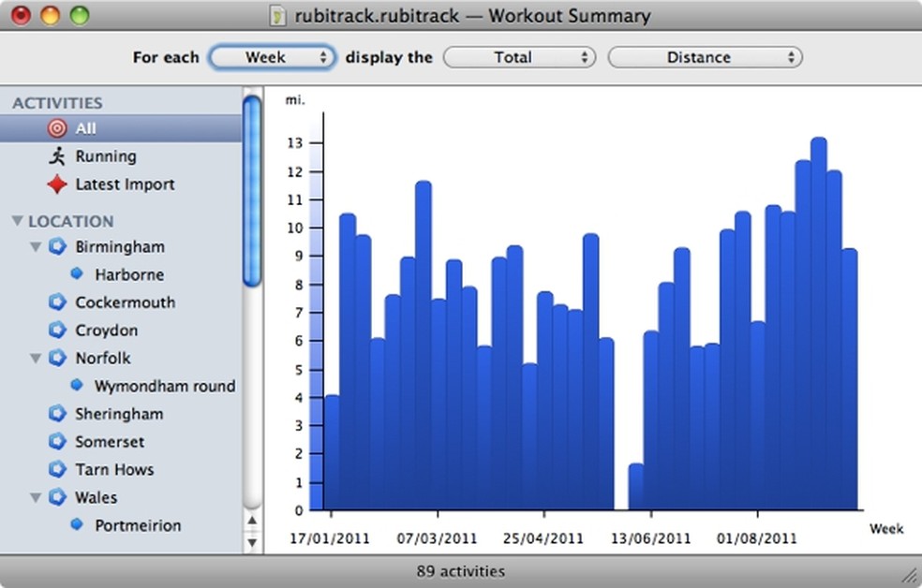Screen dimensions: 922x588
Task: Click the 'For each' label
Action: [166, 57]
